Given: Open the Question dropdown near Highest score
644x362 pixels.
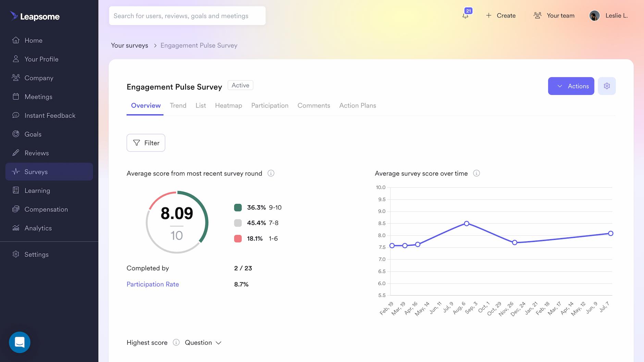Looking at the screenshot, I should coord(203,342).
